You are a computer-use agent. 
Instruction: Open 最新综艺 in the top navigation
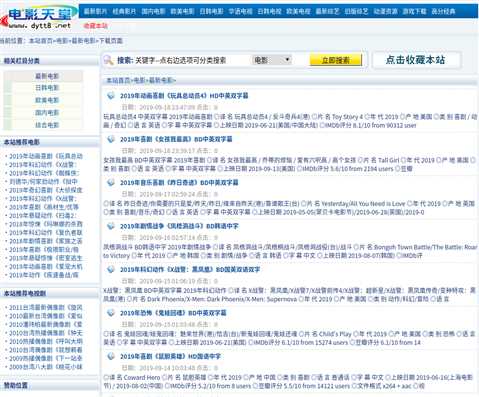point(327,11)
